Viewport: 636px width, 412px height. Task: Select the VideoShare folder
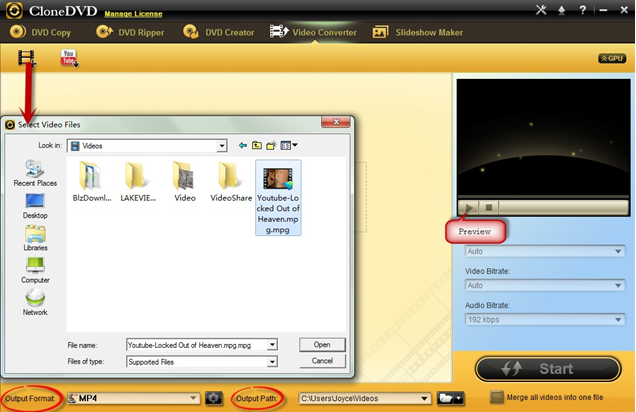tap(231, 181)
